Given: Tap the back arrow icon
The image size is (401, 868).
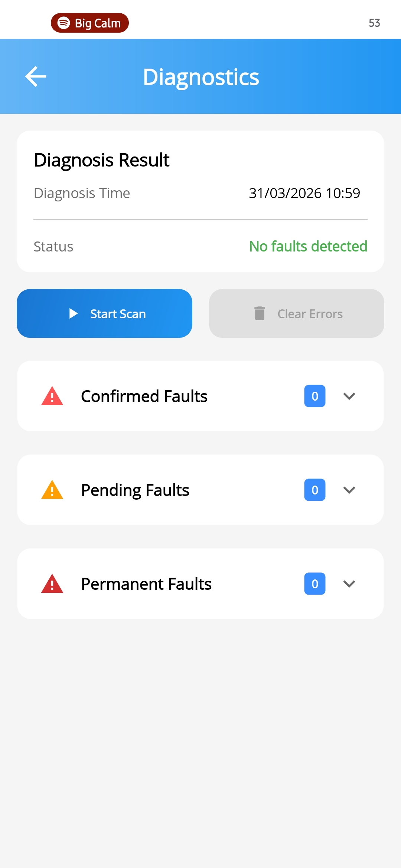Looking at the screenshot, I should [36, 76].
